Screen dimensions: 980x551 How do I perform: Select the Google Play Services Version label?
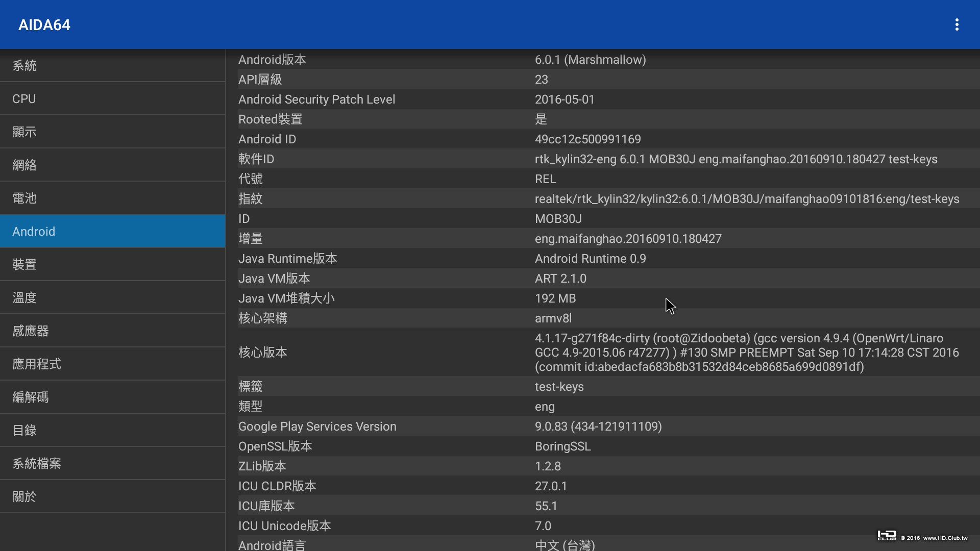tap(317, 427)
